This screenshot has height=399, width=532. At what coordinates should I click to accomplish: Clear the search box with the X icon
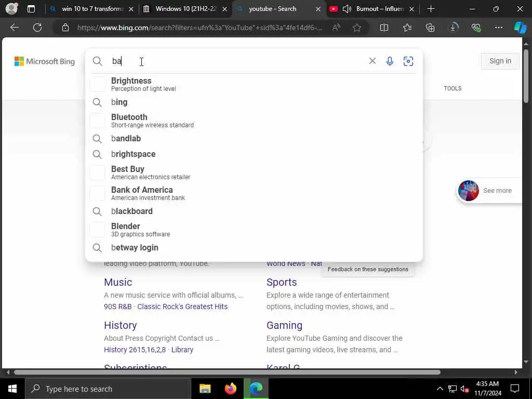pos(372,61)
